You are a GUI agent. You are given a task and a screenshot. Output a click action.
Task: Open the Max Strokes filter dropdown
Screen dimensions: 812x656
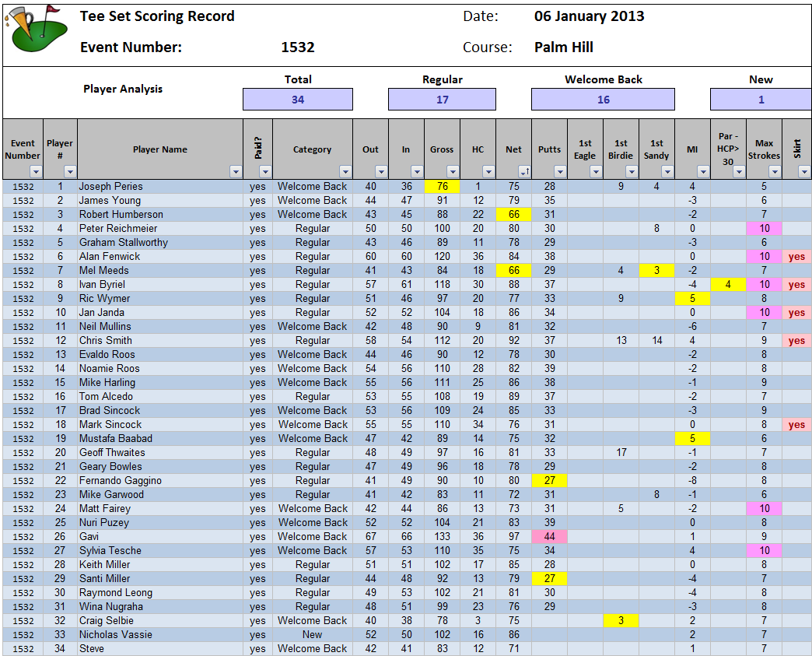774,171
